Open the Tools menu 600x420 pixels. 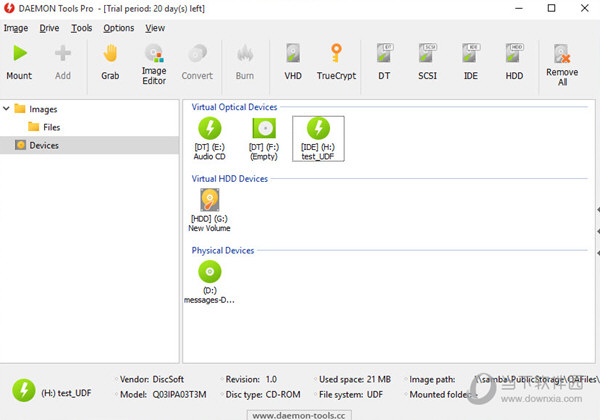(x=82, y=28)
